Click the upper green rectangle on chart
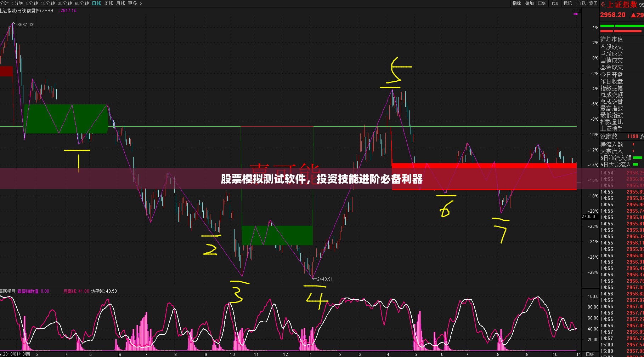 [66, 119]
